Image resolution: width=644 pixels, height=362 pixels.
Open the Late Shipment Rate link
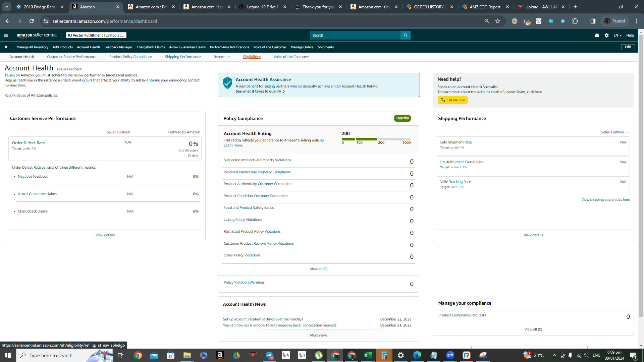coord(456,142)
